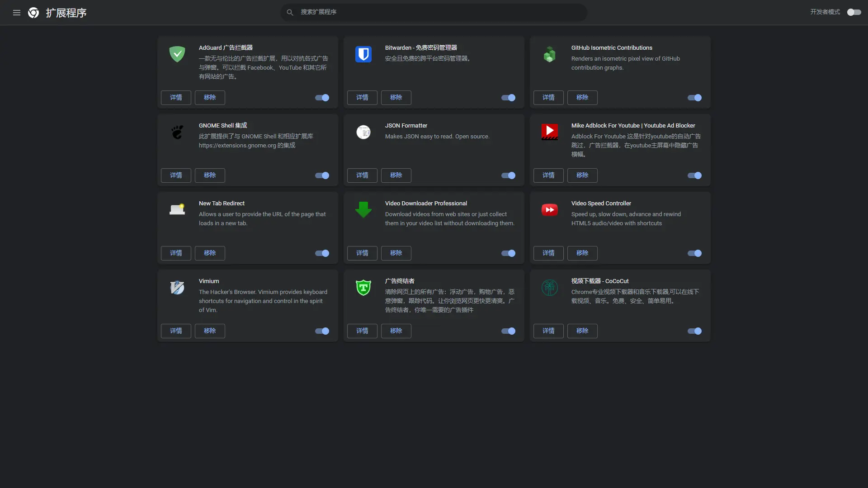This screenshot has height=488, width=868.
Task: Click the GitHub Isometric Contributions icon
Action: 550,54
